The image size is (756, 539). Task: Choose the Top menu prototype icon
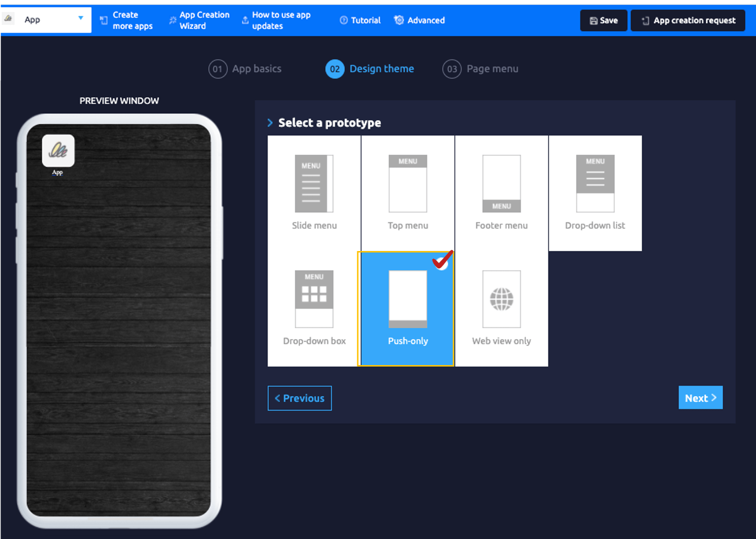[407, 183]
